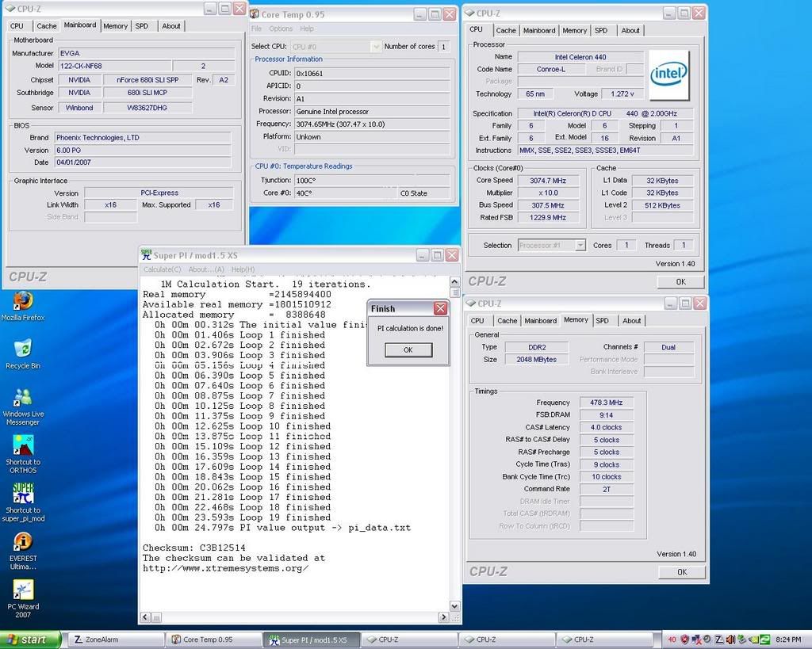This screenshot has width=812, height=649.
Task: Click the Super PI horizontal scrollbar right arrow
Action: pyautogui.click(x=444, y=617)
